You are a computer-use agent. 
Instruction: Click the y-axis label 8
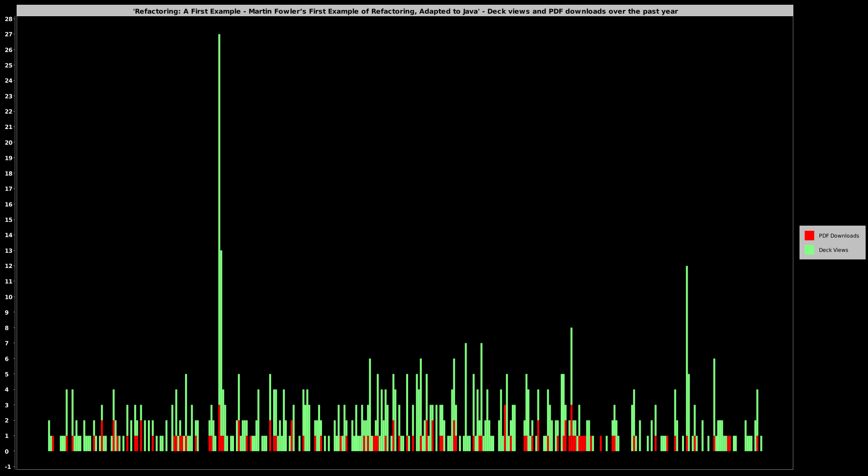pos(7,327)
